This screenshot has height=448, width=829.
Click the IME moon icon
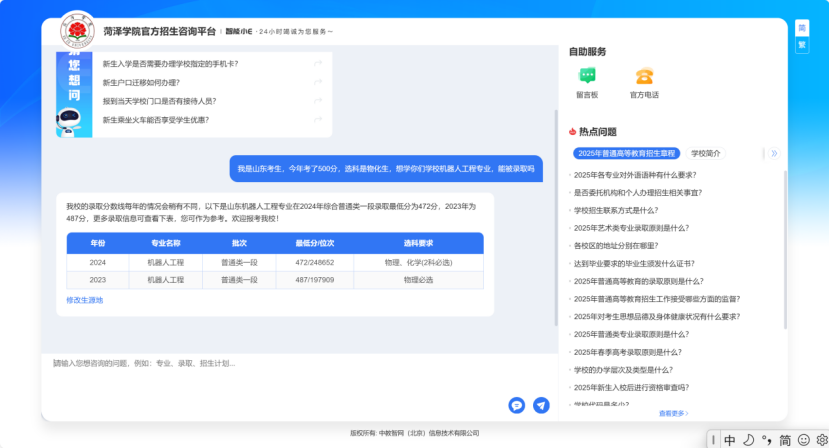coord(749,440)
